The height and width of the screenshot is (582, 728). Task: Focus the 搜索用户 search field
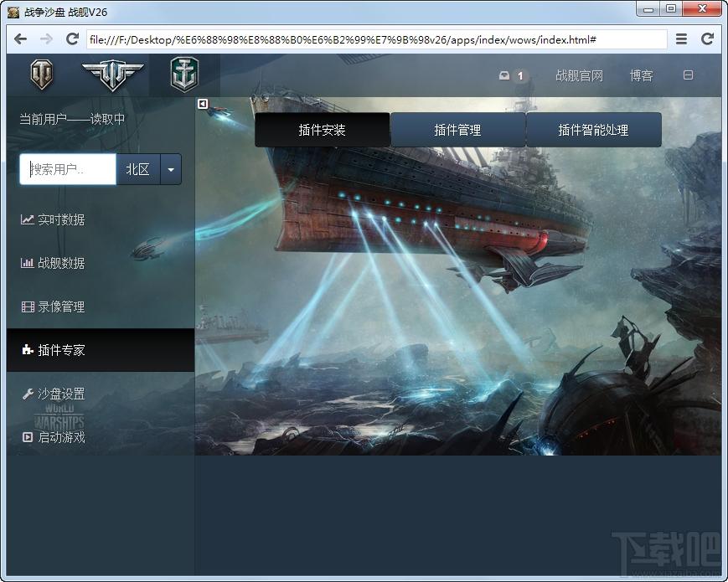68,169
